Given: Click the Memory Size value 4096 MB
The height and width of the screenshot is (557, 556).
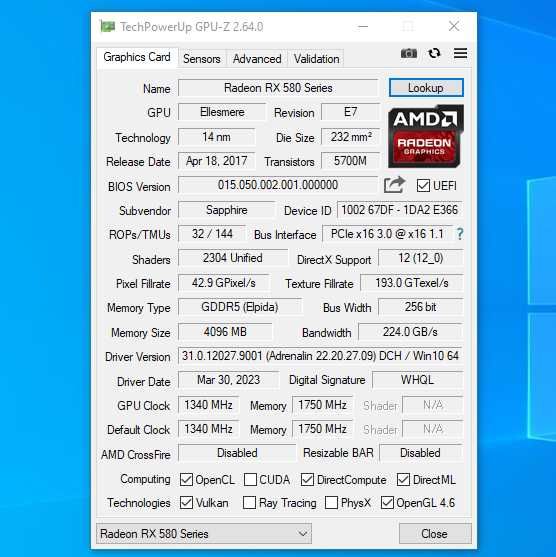Looking at the screenshot, I should [x=225, y=332].
